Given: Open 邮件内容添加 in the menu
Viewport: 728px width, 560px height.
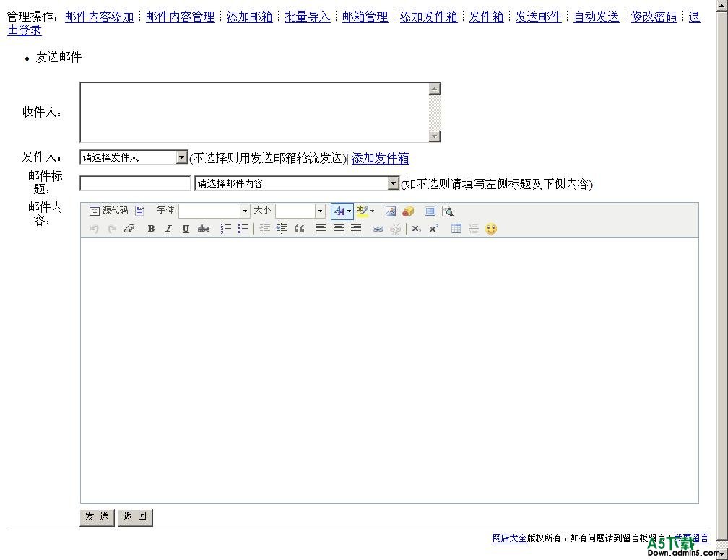Looking at the screenshot, I should pos(100,17).
